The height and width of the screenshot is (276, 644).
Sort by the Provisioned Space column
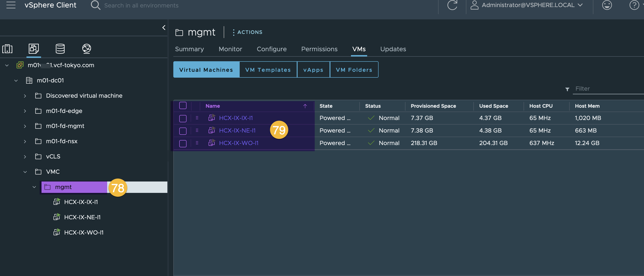(433, 106)
